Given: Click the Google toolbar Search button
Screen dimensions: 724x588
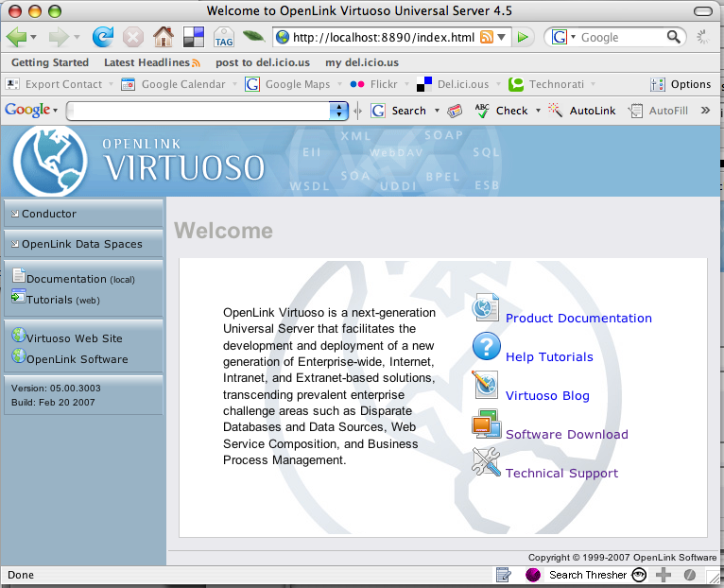Looking at the screenshot, I should tap(399, 111).
